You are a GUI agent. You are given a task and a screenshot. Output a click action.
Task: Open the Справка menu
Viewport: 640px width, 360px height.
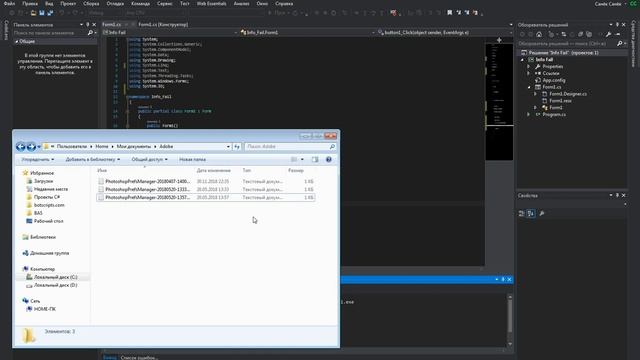coord(284,3)
